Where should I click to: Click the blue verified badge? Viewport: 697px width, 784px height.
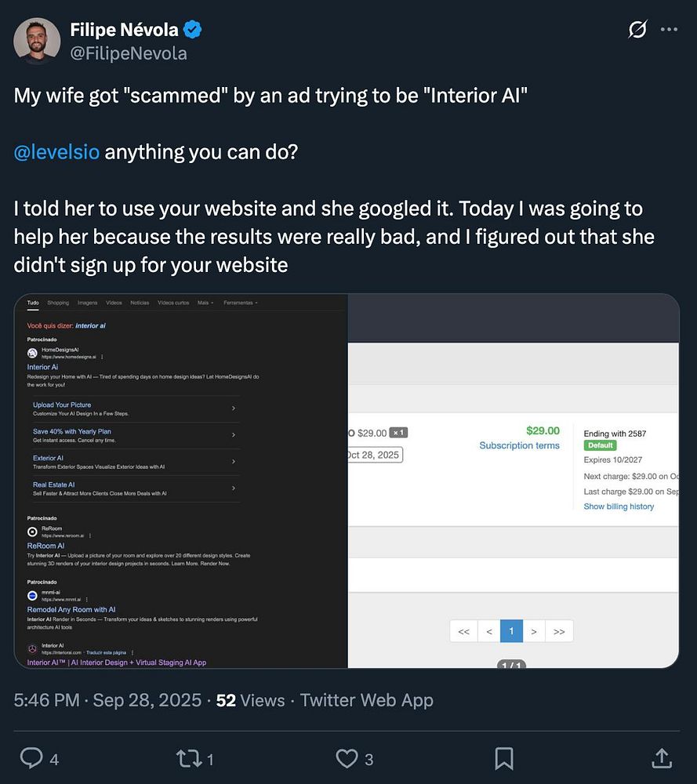(193, 30)
